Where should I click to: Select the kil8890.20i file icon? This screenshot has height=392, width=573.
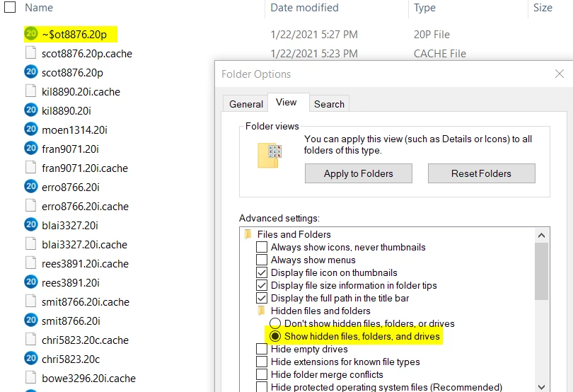point(31,110)
